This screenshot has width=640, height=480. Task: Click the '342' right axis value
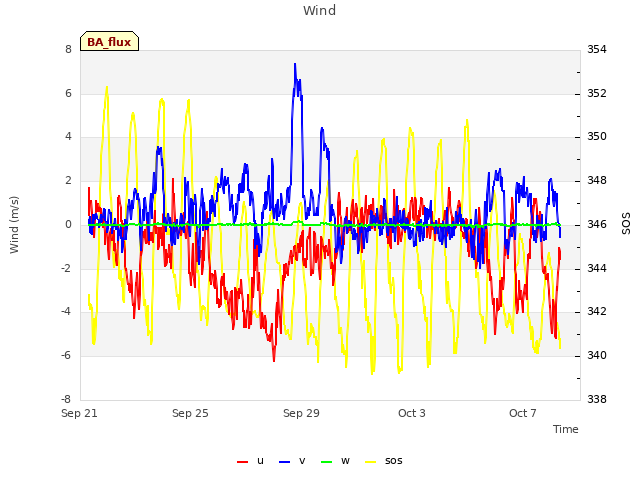click(x=597, y=311)
